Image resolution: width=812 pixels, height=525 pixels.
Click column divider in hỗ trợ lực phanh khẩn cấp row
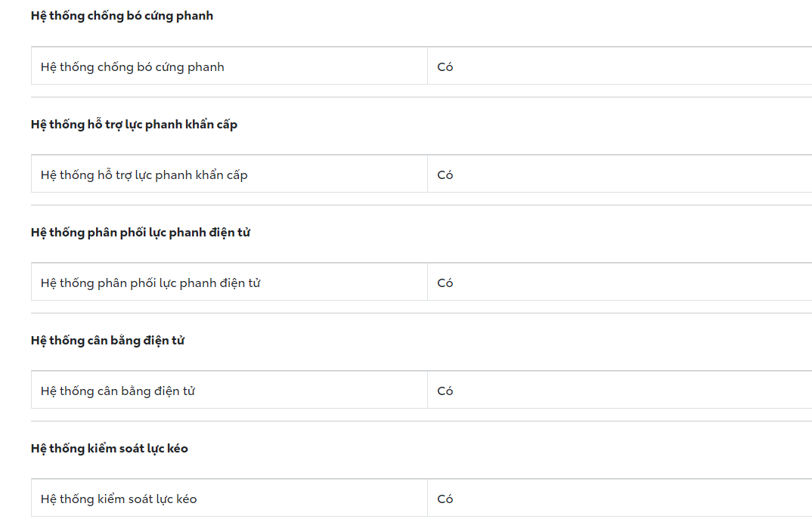tap(427, 175)
